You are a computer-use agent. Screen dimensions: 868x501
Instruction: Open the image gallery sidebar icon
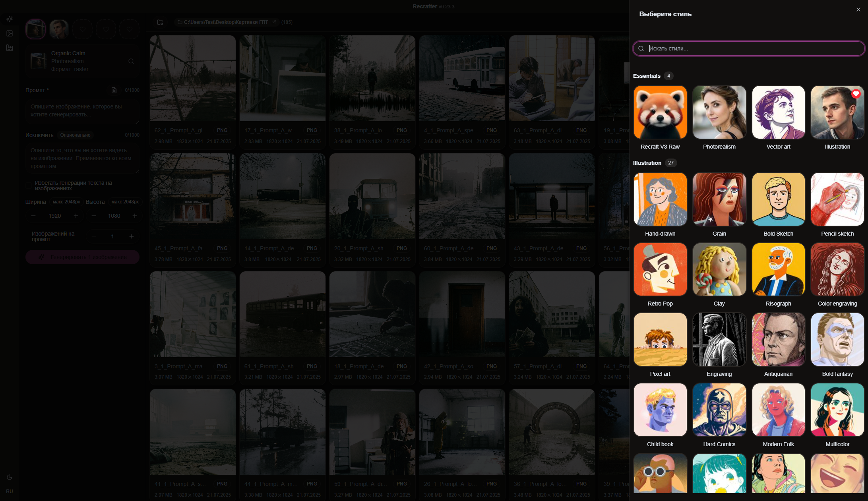(10, 33)
